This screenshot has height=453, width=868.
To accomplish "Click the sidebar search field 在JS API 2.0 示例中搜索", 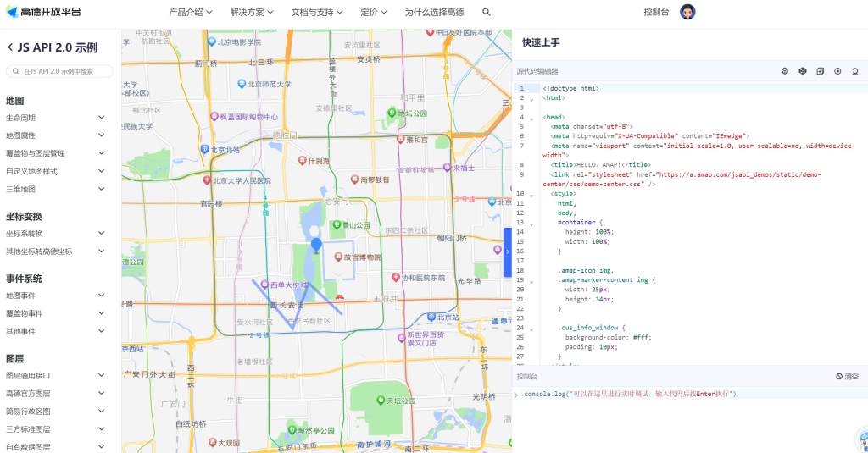I will (x=60, y=71).
